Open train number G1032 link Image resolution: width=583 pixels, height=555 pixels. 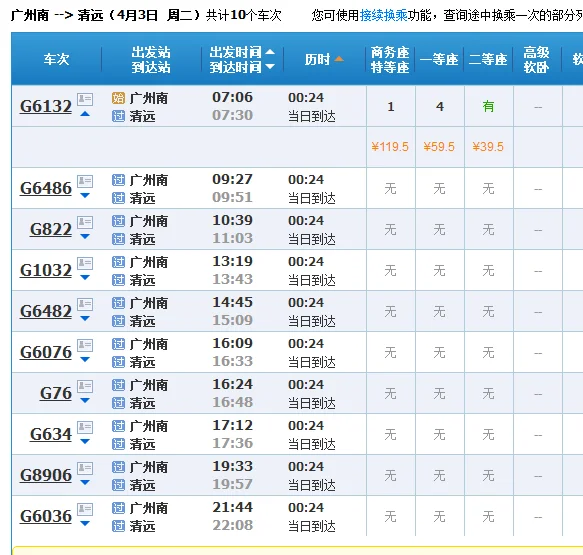pos(46,270)
